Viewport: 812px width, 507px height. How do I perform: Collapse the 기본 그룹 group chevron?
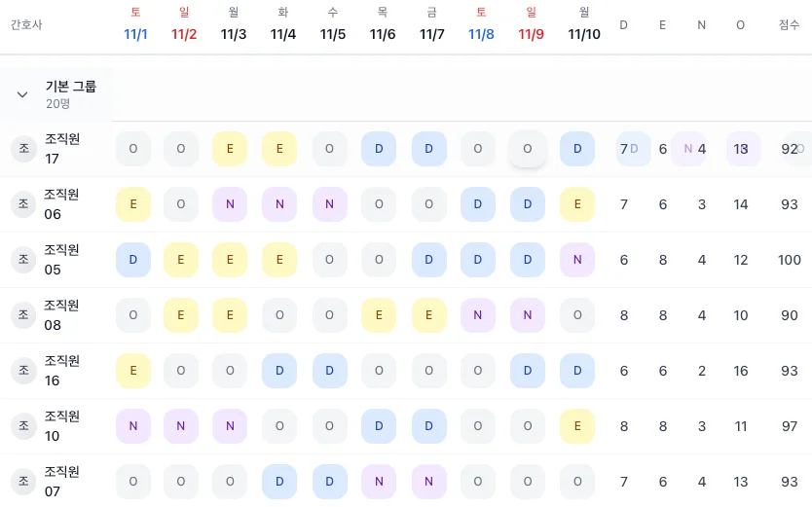tap(22, 94)
